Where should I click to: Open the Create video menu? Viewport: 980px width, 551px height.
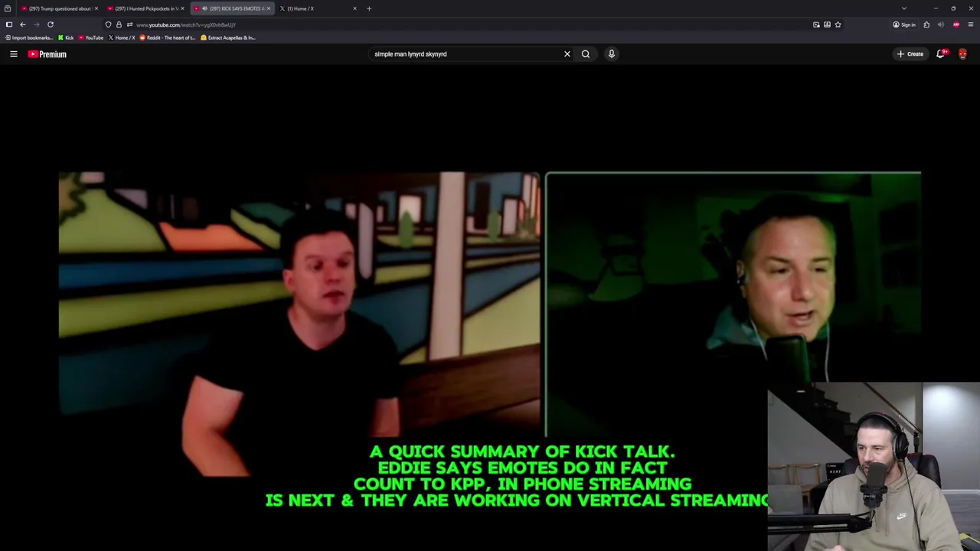coord(910,54)
